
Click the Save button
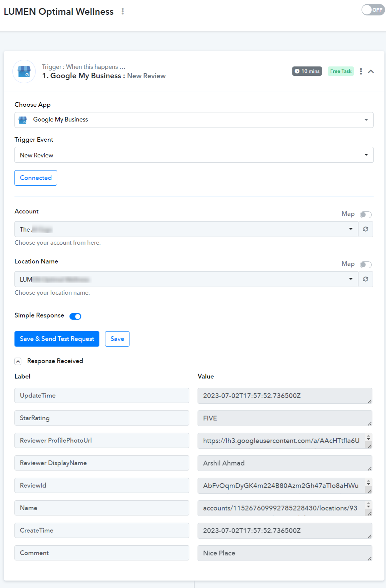(x=117, y=339)
